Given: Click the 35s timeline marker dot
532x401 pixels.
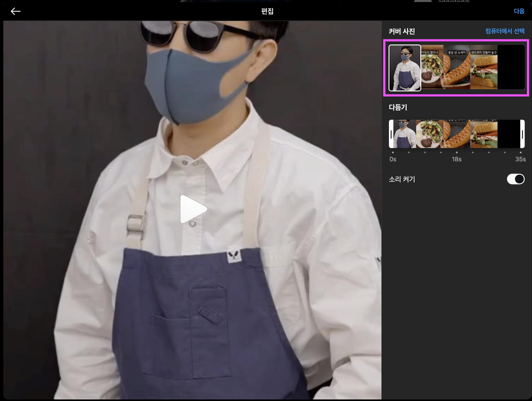Looking at the screenshot, I should coord(521,152).
